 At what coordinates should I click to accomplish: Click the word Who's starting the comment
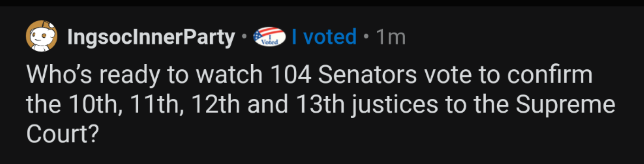[x=59, y=75]
